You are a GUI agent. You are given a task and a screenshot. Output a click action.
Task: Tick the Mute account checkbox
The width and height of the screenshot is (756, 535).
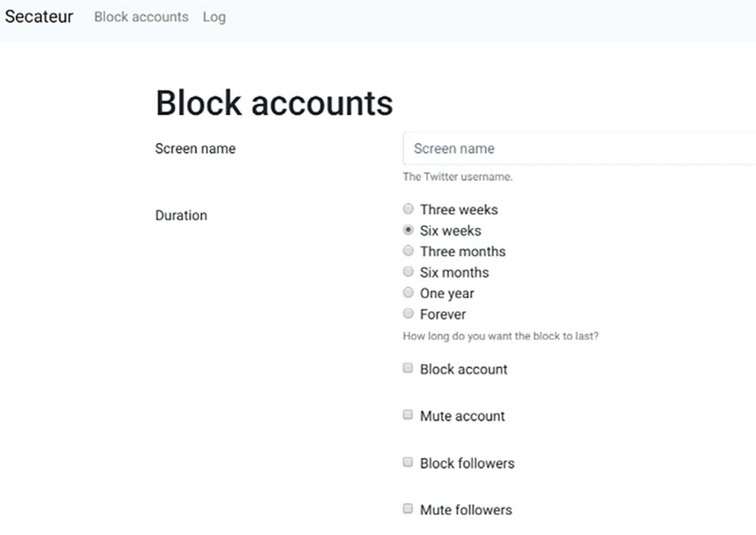[x=408, y=415]
